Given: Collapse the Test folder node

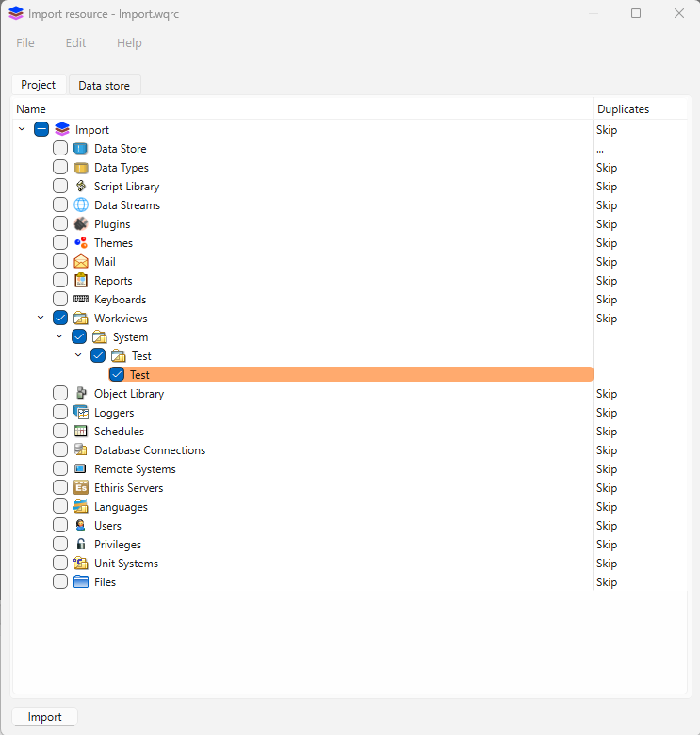Looking at the screenshot, I should pos(78,355).
